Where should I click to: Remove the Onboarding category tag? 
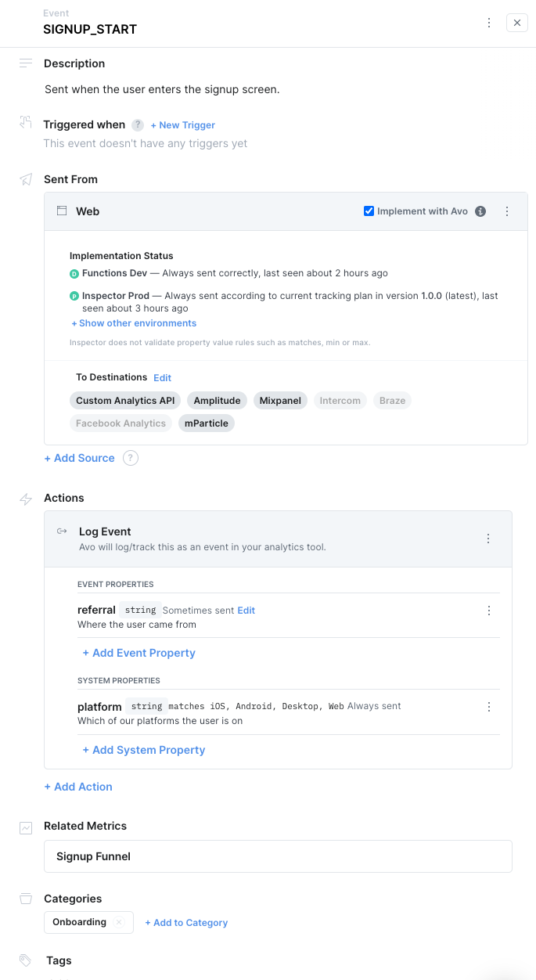119,922
